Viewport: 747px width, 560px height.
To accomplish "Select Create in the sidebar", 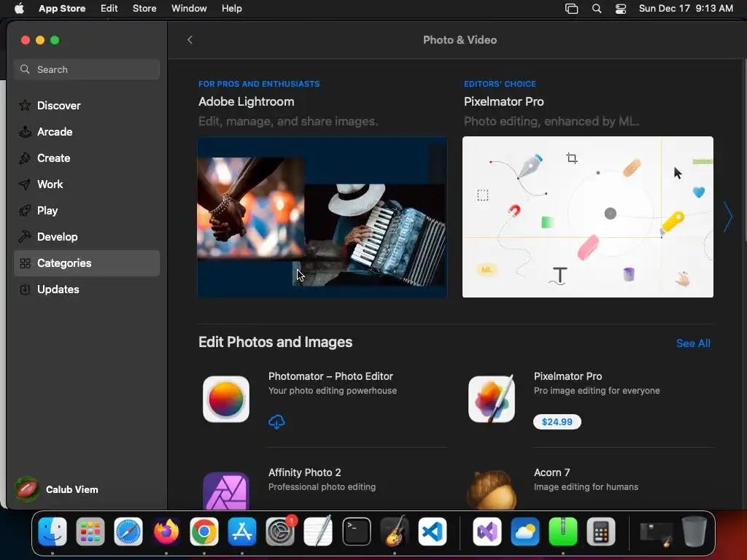I will 87,158.
